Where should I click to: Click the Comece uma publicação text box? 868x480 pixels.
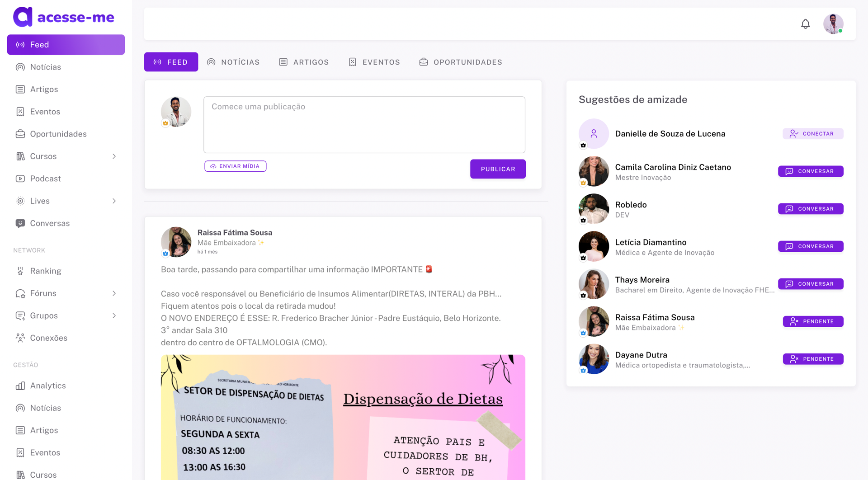tap(364, 125)
